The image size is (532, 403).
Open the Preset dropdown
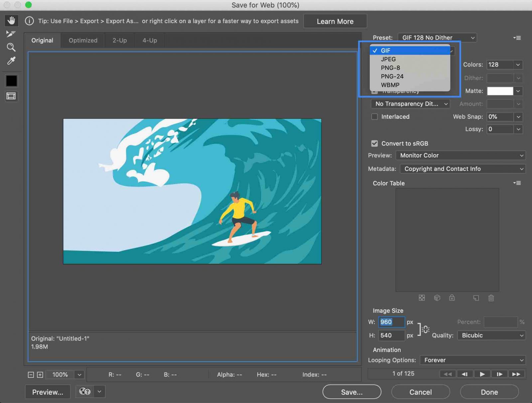(x=437, y=38)
